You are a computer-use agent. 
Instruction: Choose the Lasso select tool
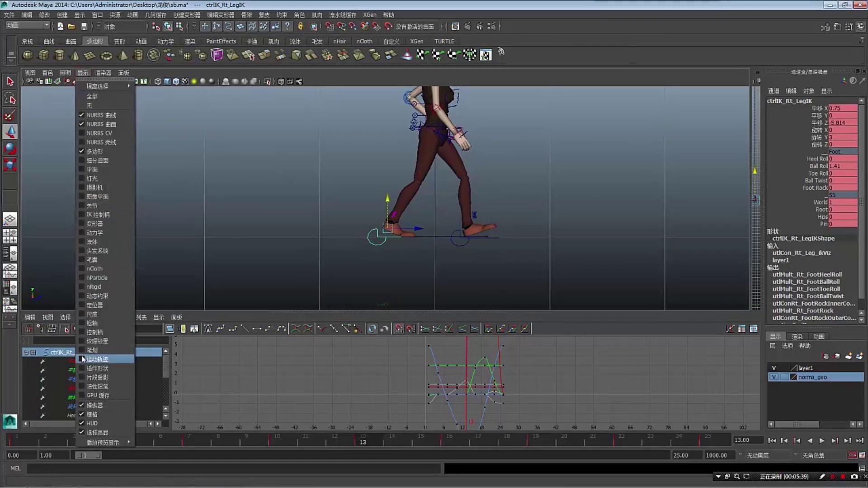pos(10,99)
